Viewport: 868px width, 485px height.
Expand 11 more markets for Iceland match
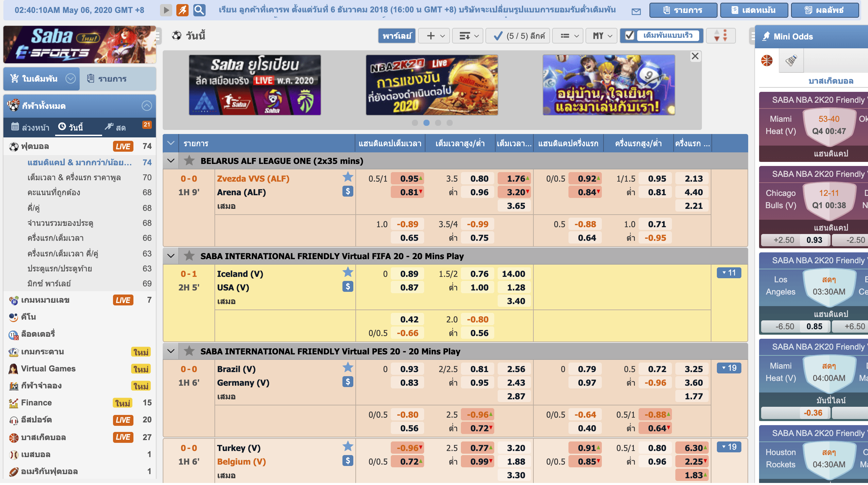(728, 273)
